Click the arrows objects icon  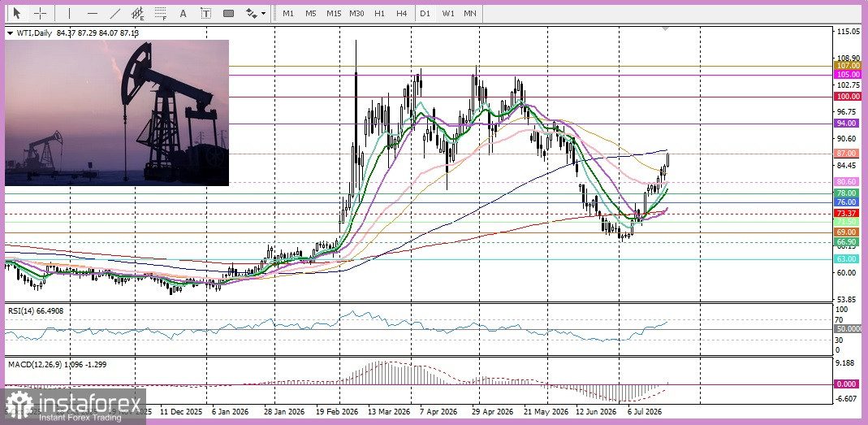click(252, 13)
